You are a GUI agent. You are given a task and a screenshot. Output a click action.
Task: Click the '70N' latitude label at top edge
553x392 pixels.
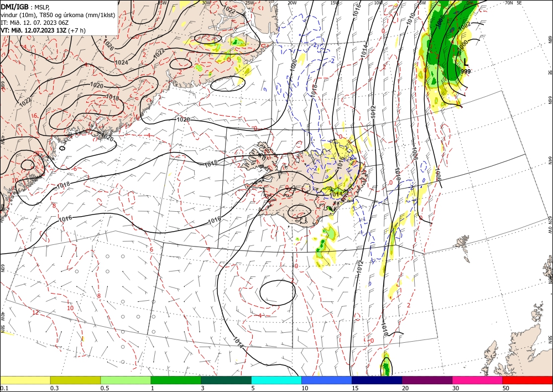click(509, 2)
